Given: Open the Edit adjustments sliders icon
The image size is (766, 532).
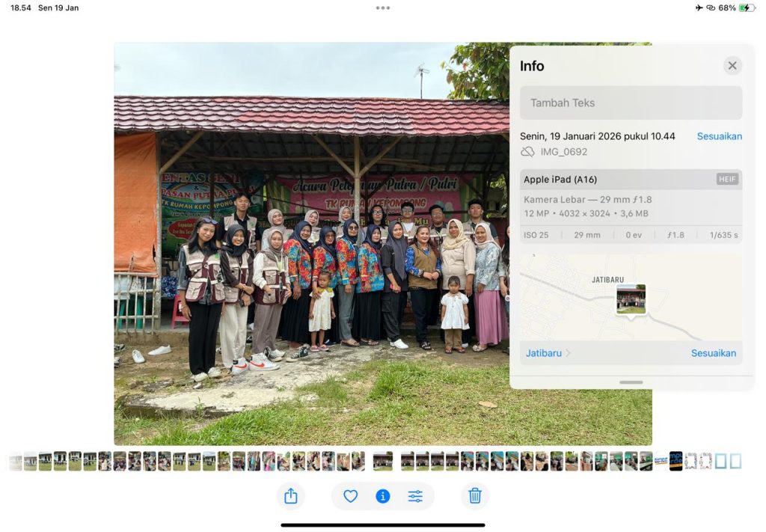Looking at the screenshot, I should [x=415, y=495].
